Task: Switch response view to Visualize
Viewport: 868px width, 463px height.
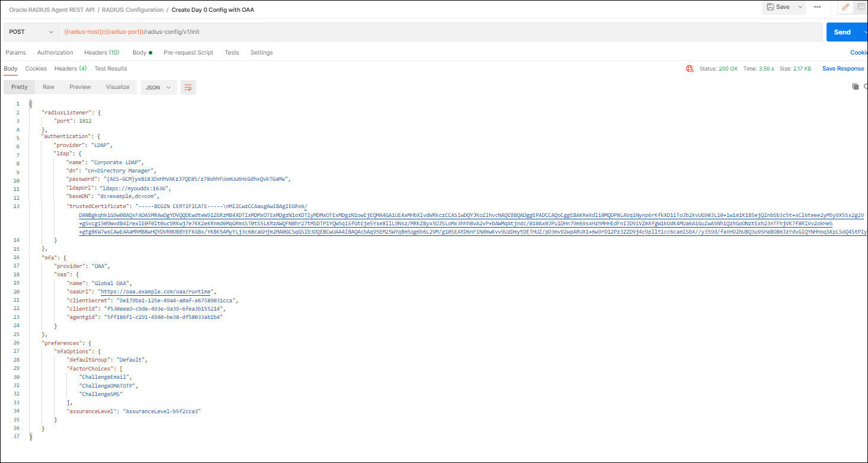Action: coord(117,87)
